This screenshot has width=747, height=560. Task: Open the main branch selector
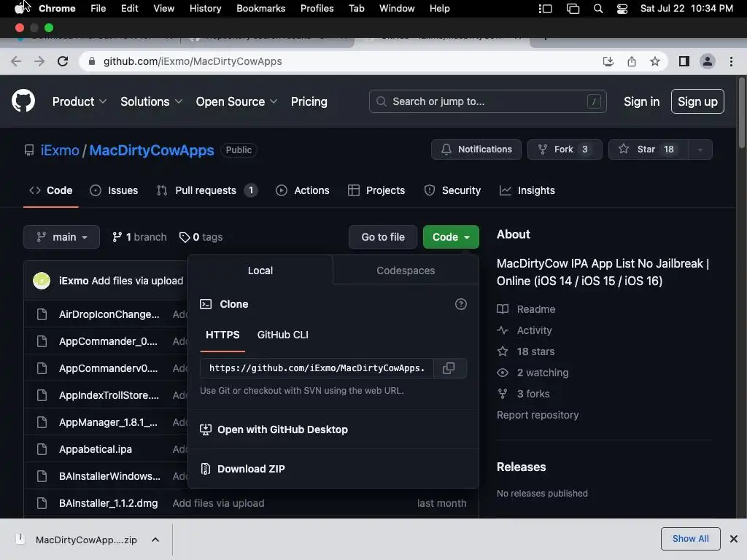coord(61,237)
